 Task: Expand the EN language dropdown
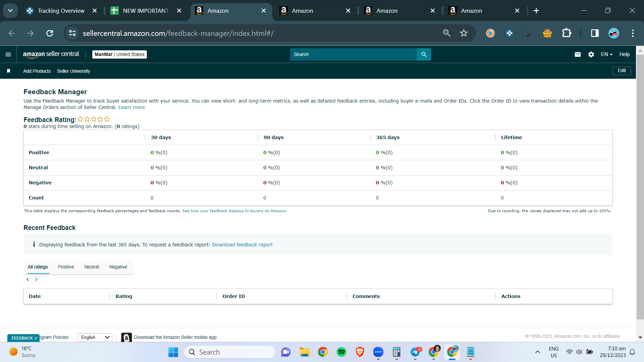(607, 54)
